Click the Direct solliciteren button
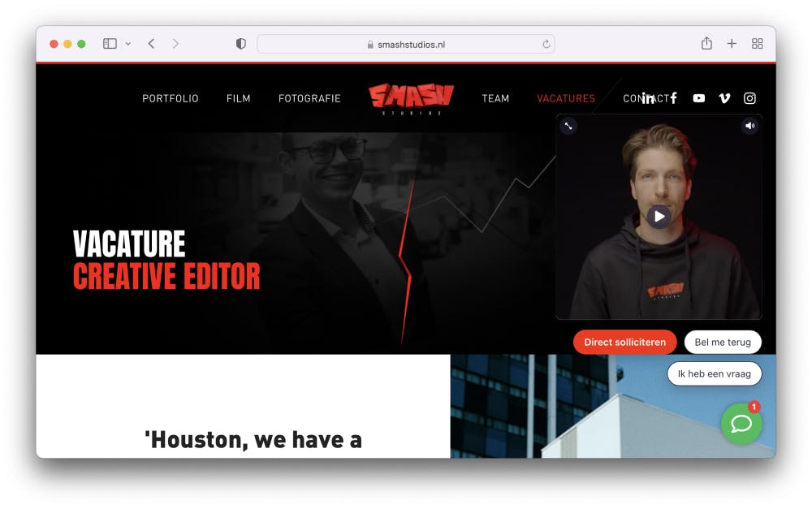812x509 pixels. pyautogui.click(x=624, y=343)
